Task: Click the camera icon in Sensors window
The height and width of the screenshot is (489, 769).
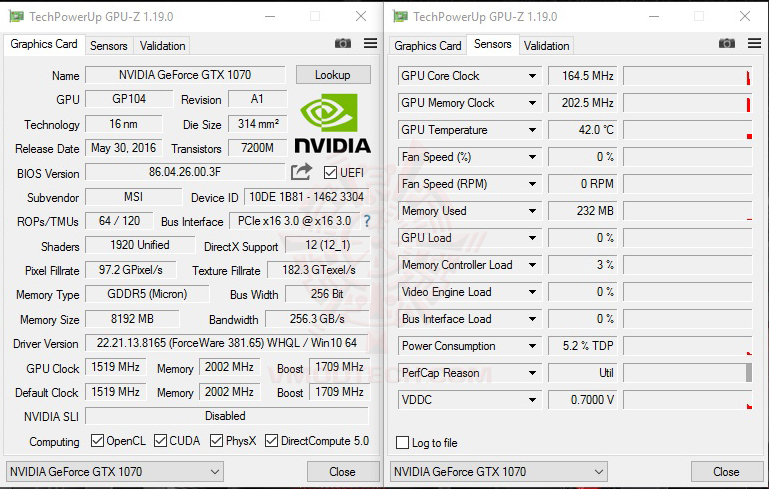Action: tap(727, 44)
